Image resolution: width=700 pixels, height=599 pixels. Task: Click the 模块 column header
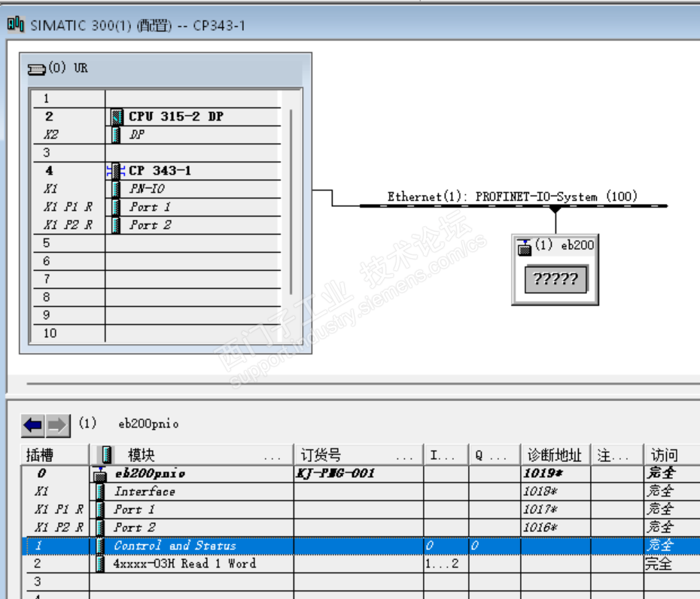(192, 455)
